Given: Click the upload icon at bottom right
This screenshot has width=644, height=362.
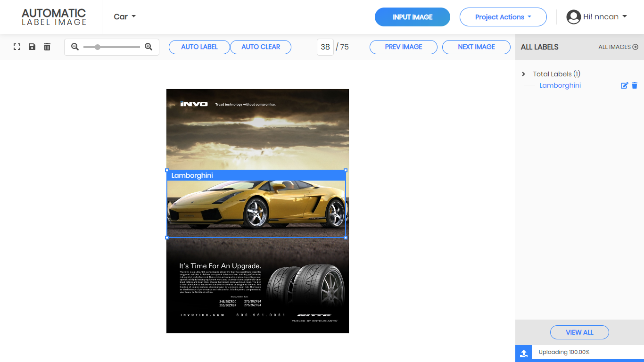Looking at the screenshot, I should (x=524, y=353).
